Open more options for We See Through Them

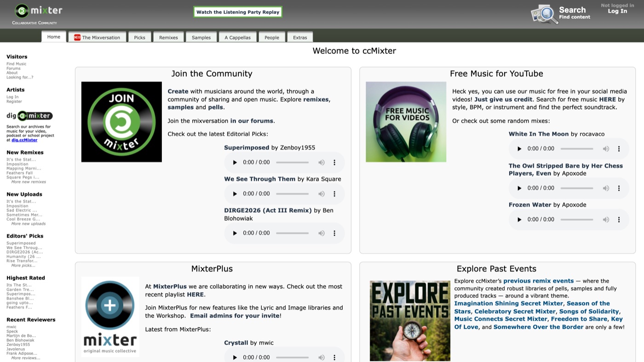334,194
